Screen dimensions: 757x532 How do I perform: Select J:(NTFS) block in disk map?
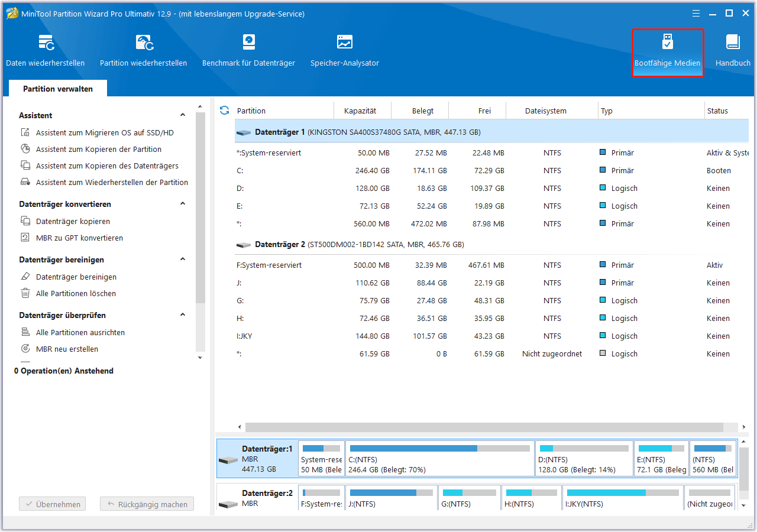click(x=392, y=499)
